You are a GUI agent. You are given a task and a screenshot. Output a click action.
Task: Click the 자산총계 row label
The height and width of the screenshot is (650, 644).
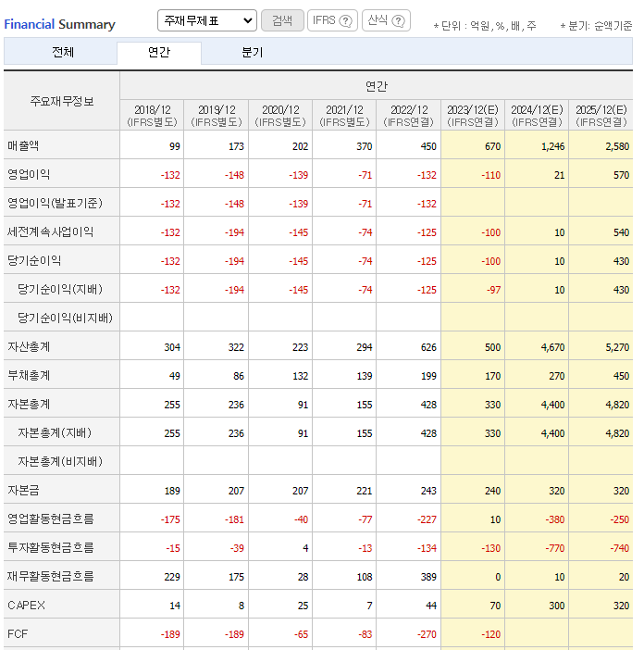[29, 346]
